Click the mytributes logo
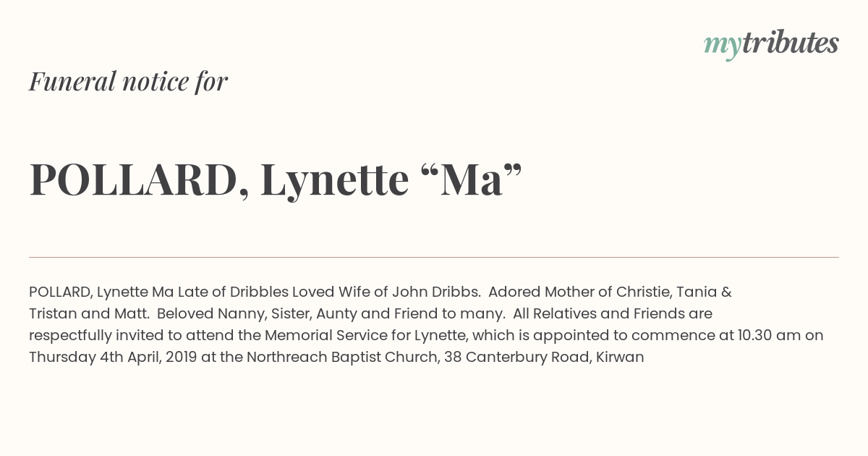The image size is (868, 456). [771, 44]
